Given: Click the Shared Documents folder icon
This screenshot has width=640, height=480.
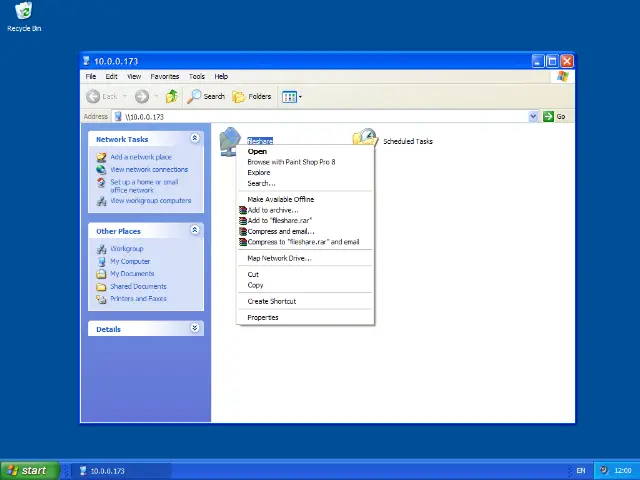Looking at the screenshot, I should (x=101, y=287).
